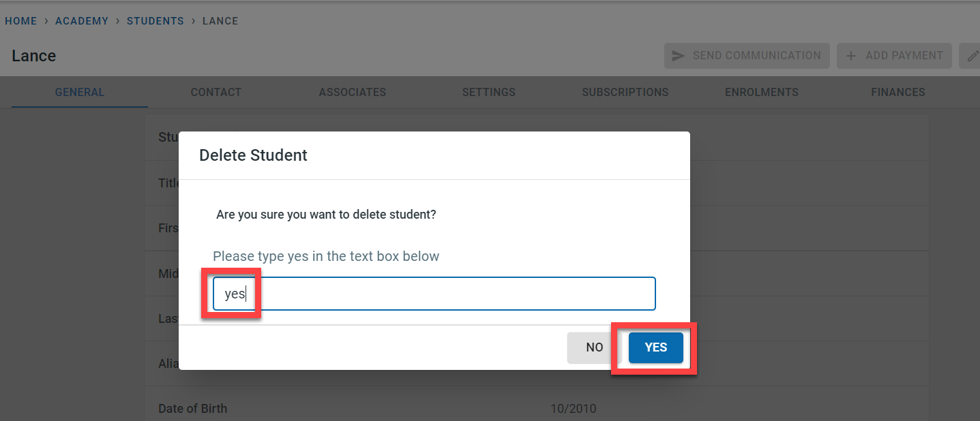
Task: Cancel deletion with the NO button
Action: pyautogui.click(x=594, y=347)
